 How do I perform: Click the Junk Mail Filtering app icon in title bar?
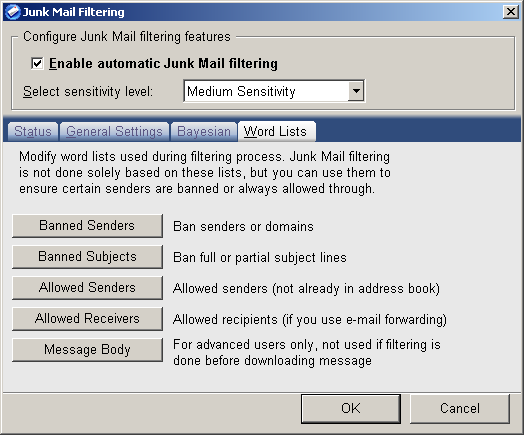[13, 12]
